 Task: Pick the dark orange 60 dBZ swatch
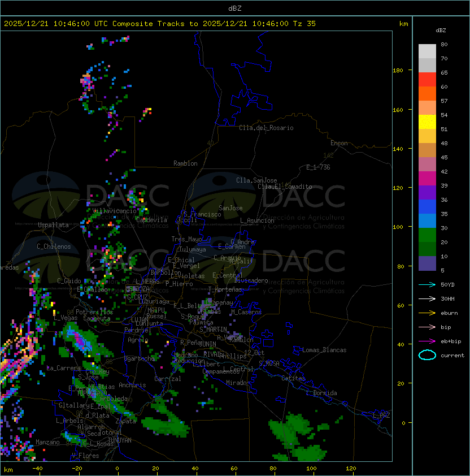[427, 93]
